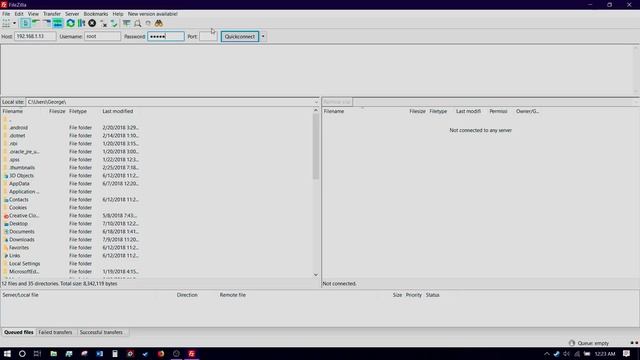Expand the Quickconnect history dropdown arrow
640x360 pixels.
tap(263, 36)
